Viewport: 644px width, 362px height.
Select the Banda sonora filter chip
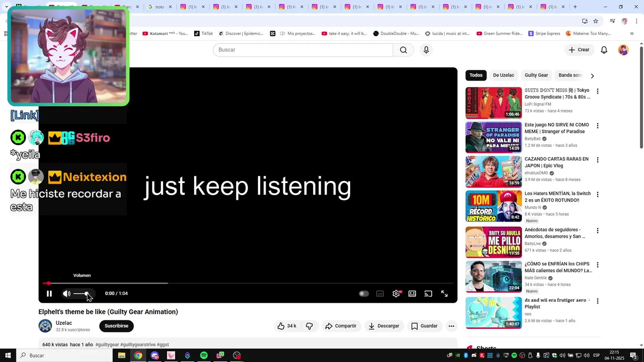coord(570,75)
